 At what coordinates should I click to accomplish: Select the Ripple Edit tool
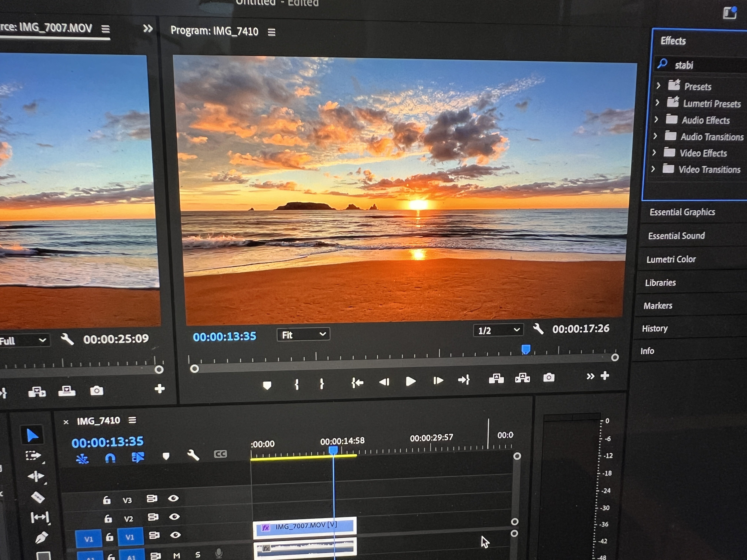pos(36,476)
